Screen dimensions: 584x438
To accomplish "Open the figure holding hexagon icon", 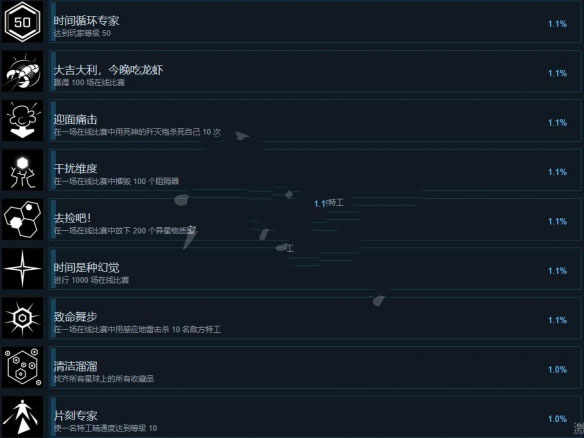I will coord(22,170).
